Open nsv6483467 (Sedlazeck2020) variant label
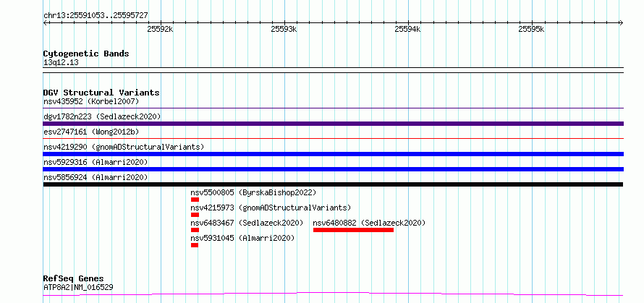This screenshot has height=303, width=644. tap(247, 223)
